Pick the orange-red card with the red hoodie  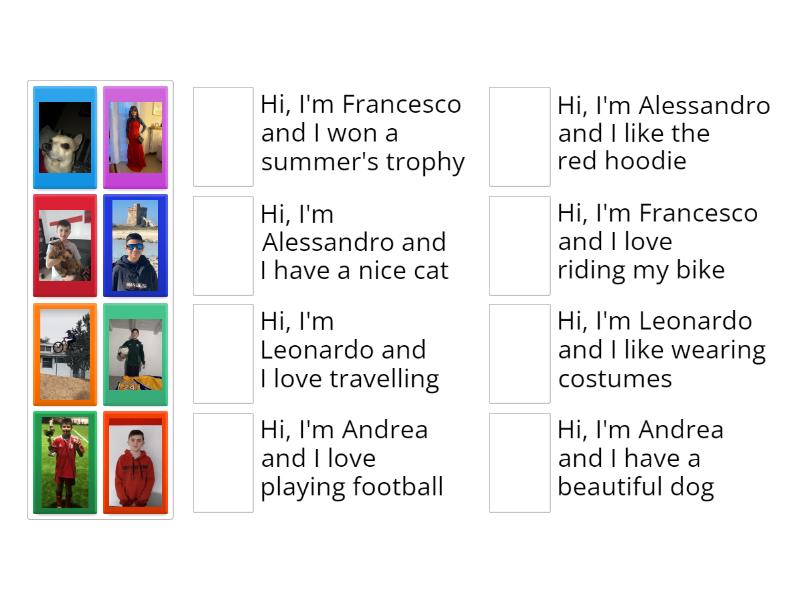tap(135, 462)
